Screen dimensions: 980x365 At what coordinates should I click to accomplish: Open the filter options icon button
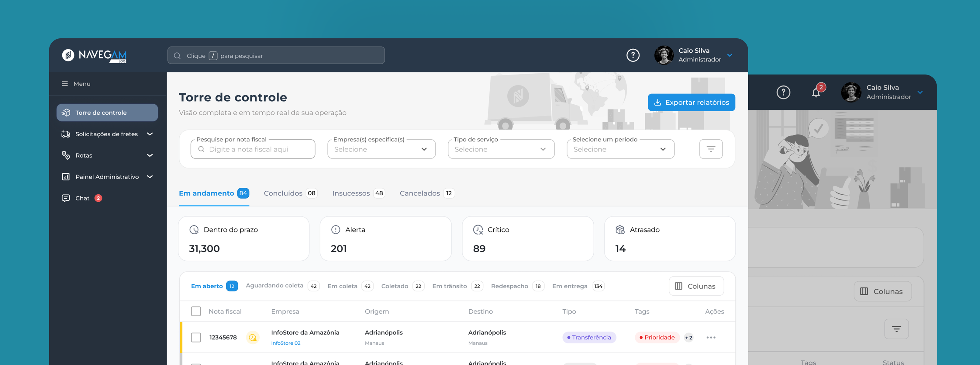pyautogui.click(x=710, y=149)
